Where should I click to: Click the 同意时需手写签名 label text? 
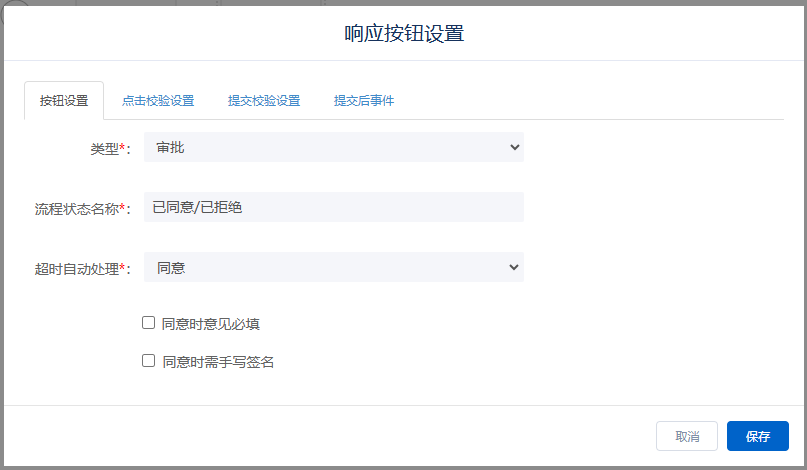[218, 362]
